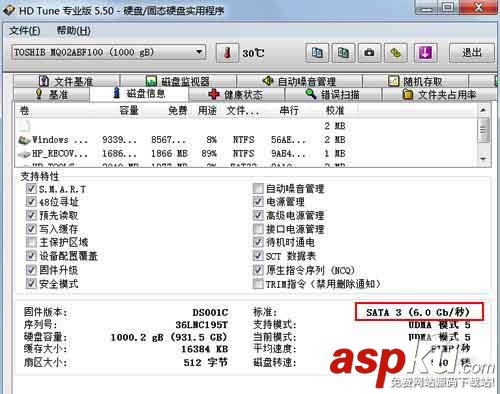Click firmware version value DS001C
This screenshot has width=500, height=394.
[210, 312]
